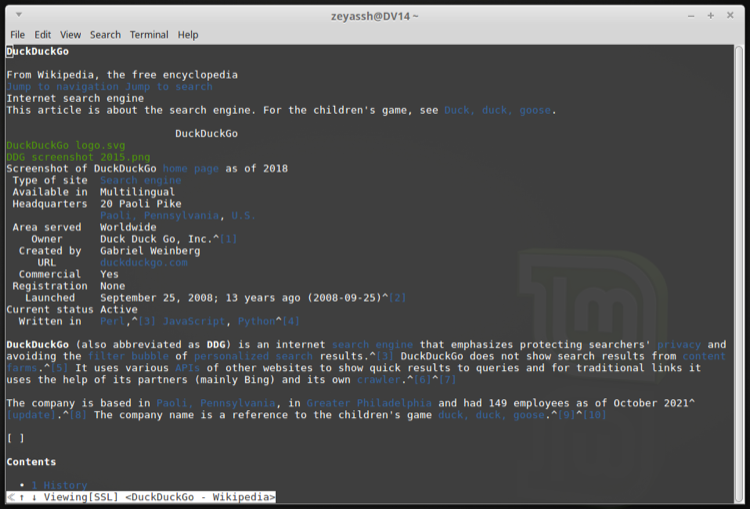This screenshot has width=750, height=509.
Task: Follow the 'personalized search' link
Action: pos(254,356)
